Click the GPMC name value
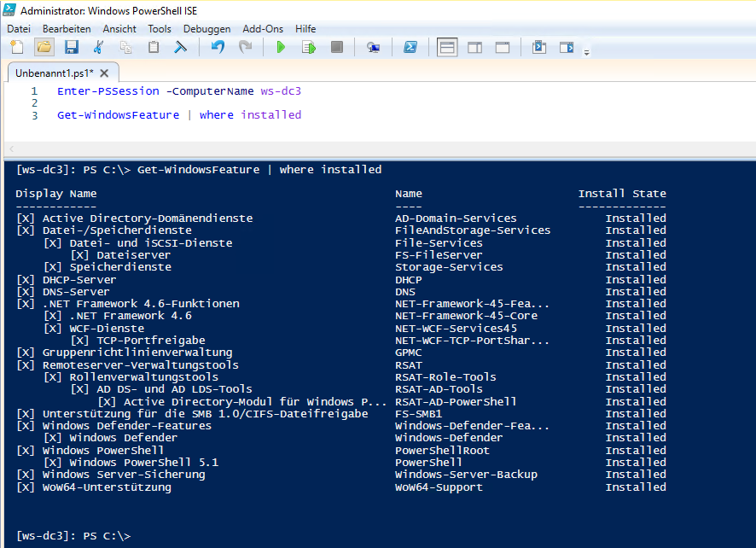This screenshot has width=756, height=548. click(x=409, y=353)
